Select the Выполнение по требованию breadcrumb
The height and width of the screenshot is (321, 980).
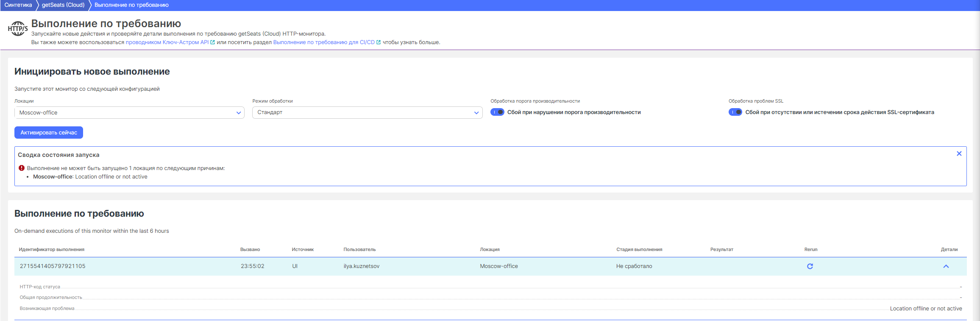(x=131, y=5)
